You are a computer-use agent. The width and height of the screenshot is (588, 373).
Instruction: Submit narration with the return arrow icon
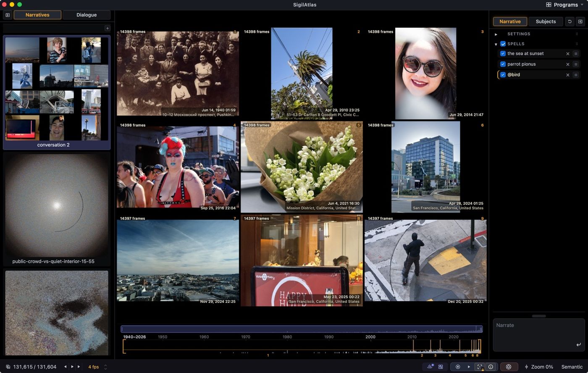click(x=578, y=345)
